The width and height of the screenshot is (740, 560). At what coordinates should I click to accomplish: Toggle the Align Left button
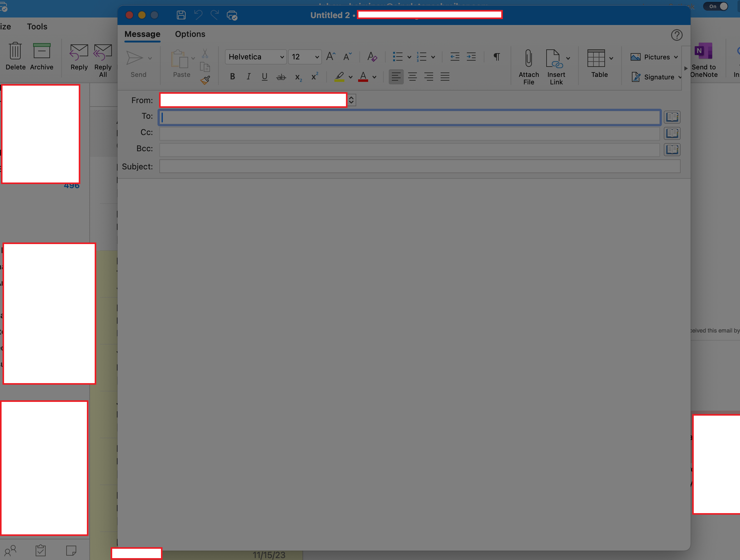click(x=396, y=77)
